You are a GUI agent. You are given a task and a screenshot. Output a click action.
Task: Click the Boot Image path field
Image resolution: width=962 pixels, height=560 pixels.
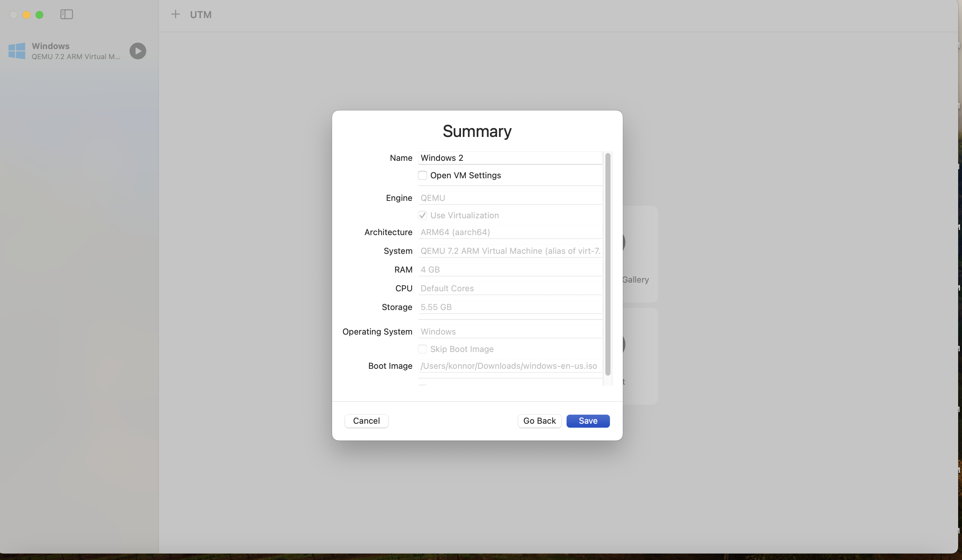tap(510, 366)
